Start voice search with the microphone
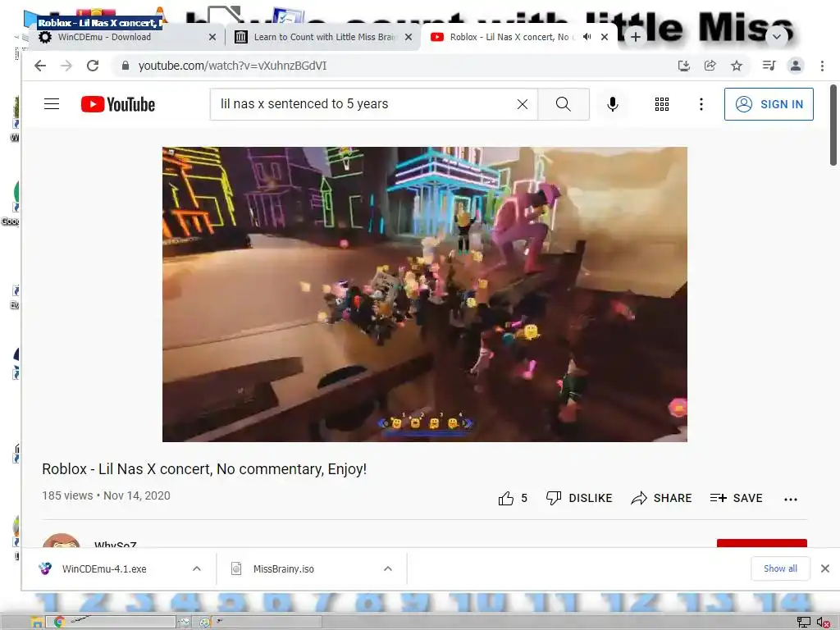 [612, 104]
